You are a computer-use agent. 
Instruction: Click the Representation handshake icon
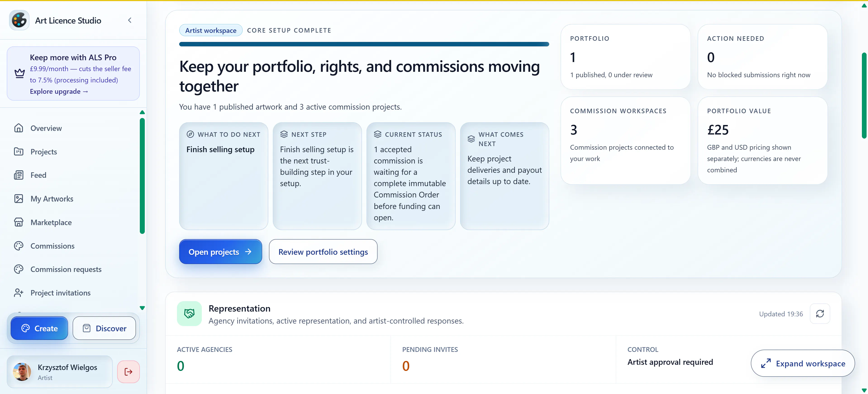[x=189, y=314]
